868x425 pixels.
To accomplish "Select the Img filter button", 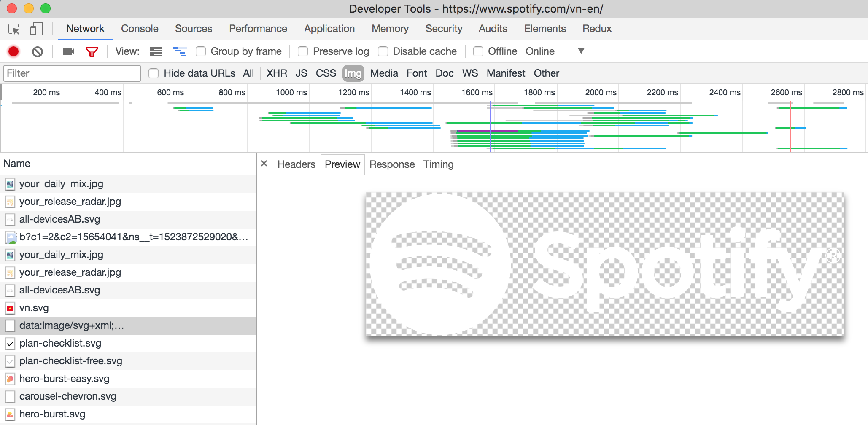I will click(353, 73).
